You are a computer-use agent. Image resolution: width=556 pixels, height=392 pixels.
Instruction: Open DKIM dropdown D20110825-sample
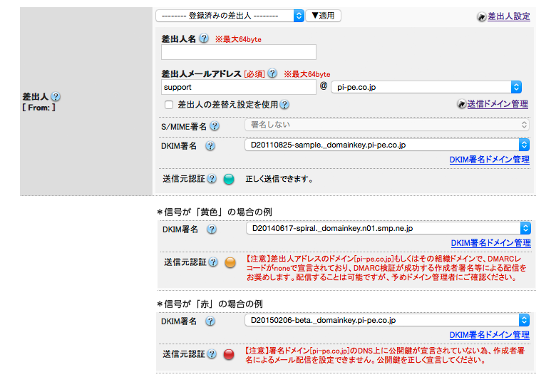click(x=387, y=145)
